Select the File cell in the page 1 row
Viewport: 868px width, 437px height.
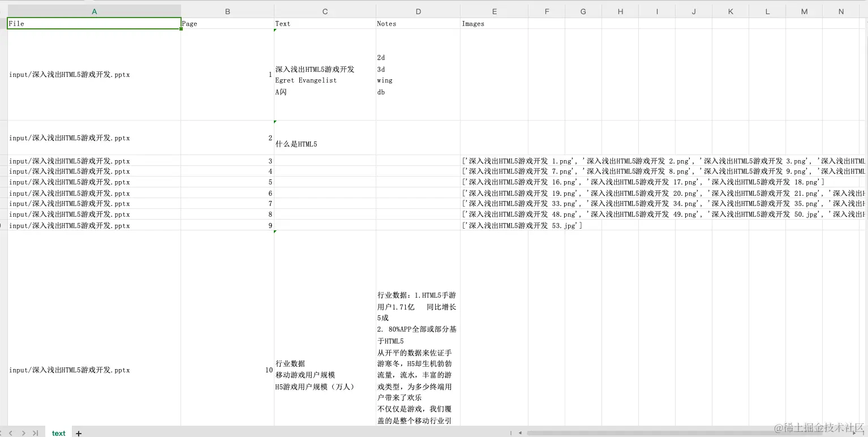tap(94, 75)
